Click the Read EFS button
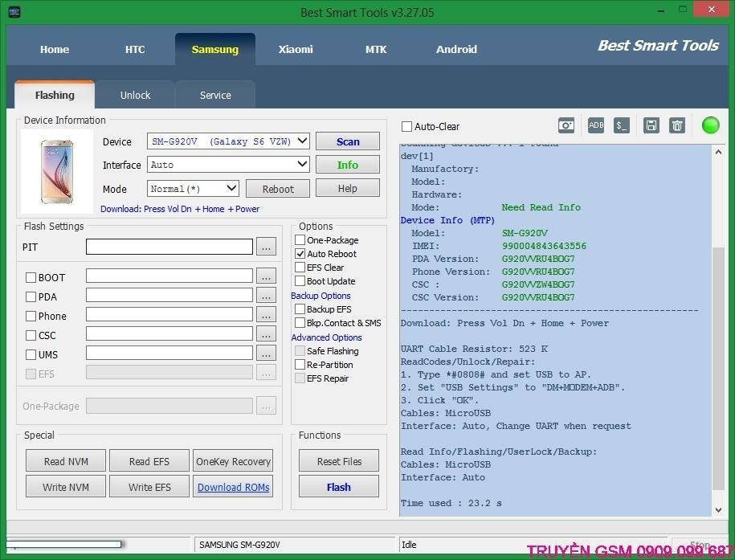Image resolution: width=735 pixels, height=560 pixels. (x=149, y=461)
